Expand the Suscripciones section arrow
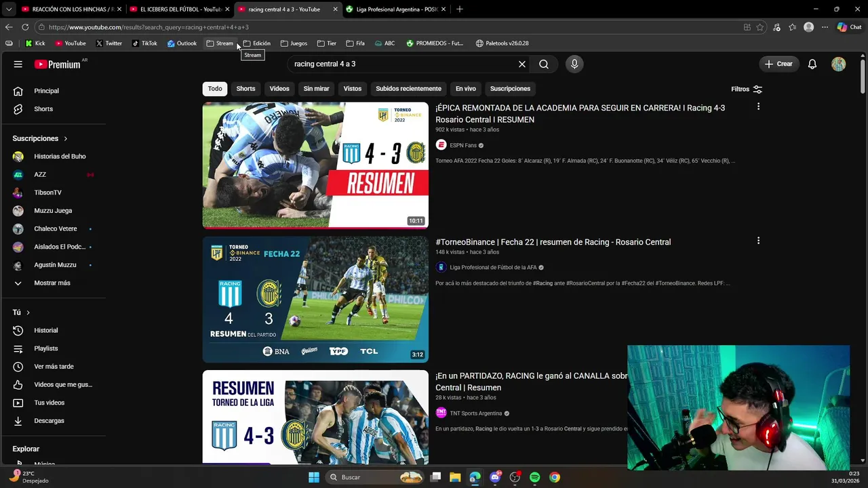 click(x=66, y=139)
